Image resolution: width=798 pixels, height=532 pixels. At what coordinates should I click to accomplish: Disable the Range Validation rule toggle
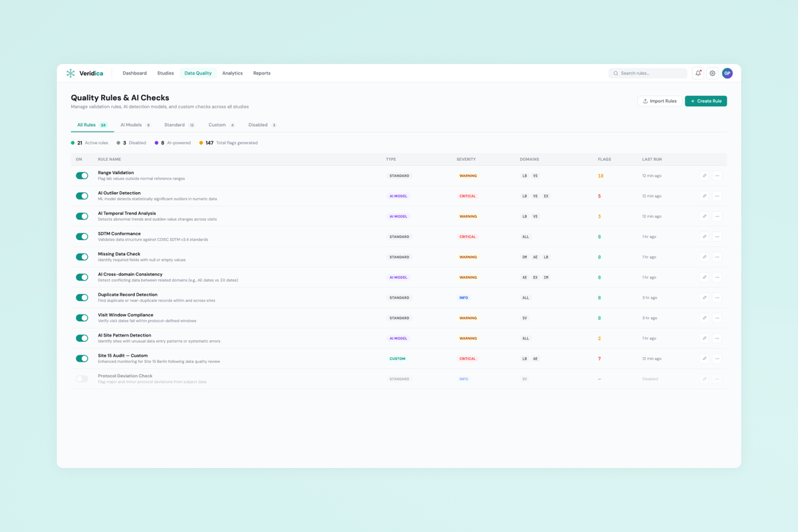82,176
